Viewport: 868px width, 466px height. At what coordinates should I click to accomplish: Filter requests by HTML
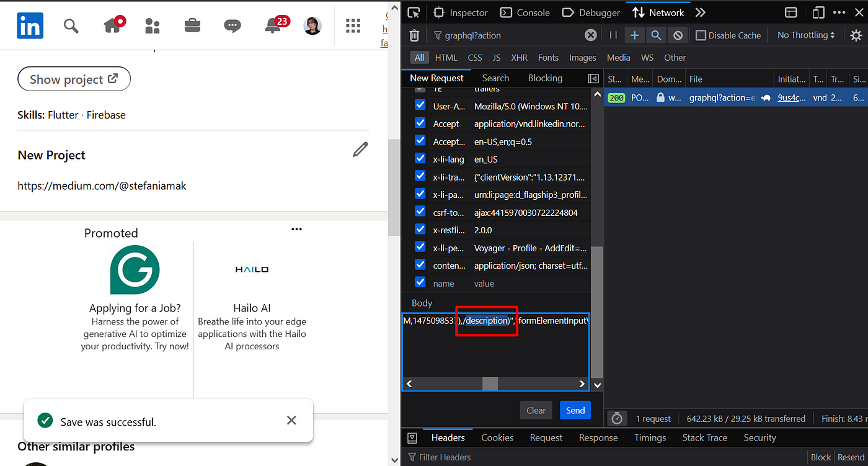(x=446, y=58)
